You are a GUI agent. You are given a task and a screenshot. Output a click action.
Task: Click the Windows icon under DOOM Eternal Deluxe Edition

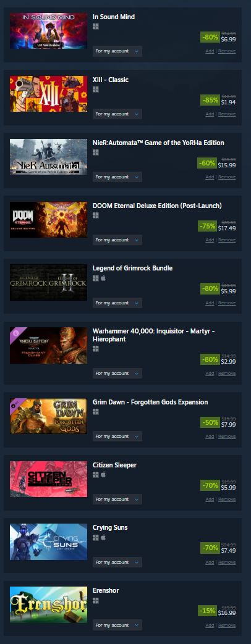[95, 215]
